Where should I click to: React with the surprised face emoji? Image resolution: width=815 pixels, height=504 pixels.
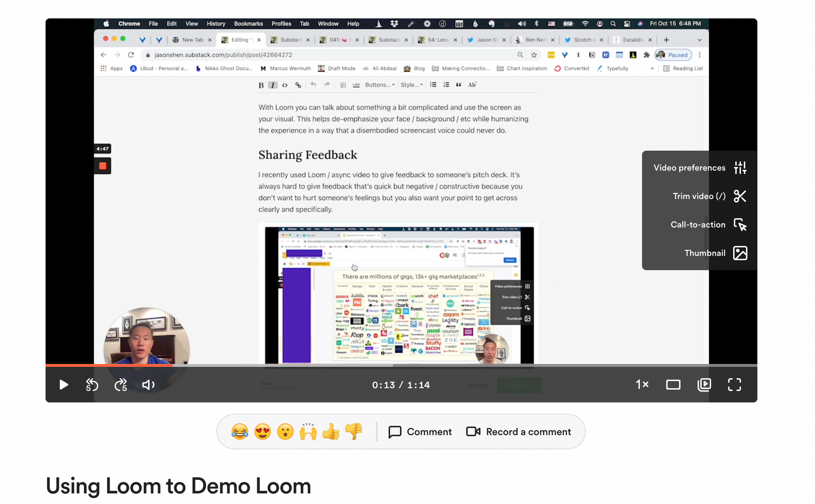pos(285,432)
